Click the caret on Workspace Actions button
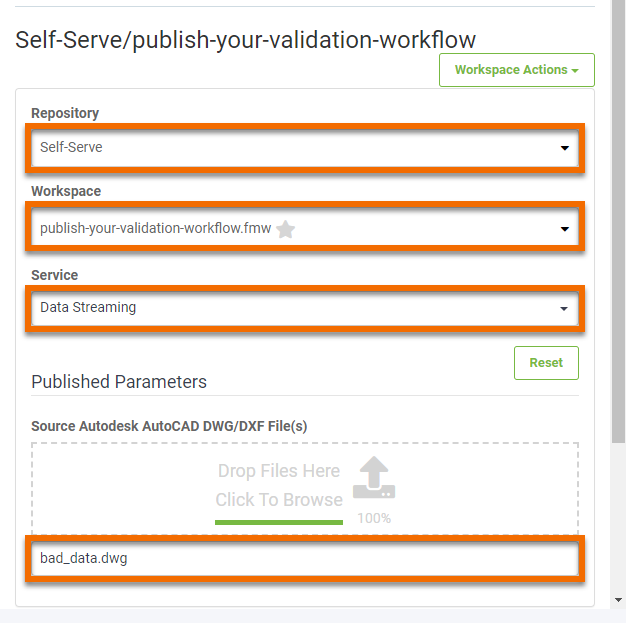 (576, 71)
